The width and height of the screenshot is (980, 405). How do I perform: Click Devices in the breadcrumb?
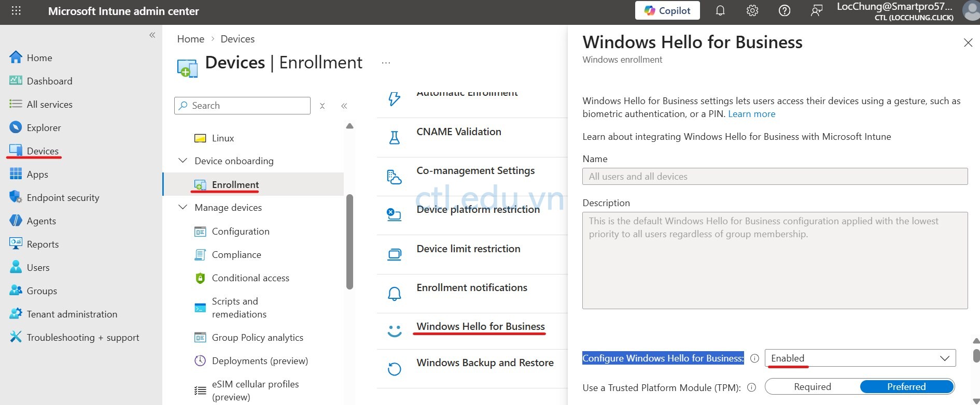tap(237, 39)
